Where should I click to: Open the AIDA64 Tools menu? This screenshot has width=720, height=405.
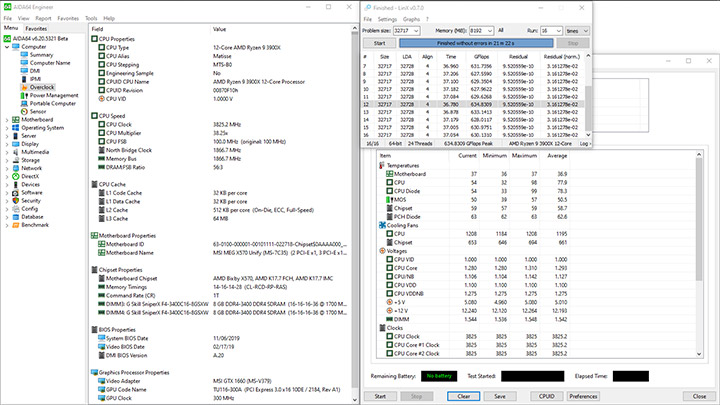pyautogui.click(x=91, y=18)
